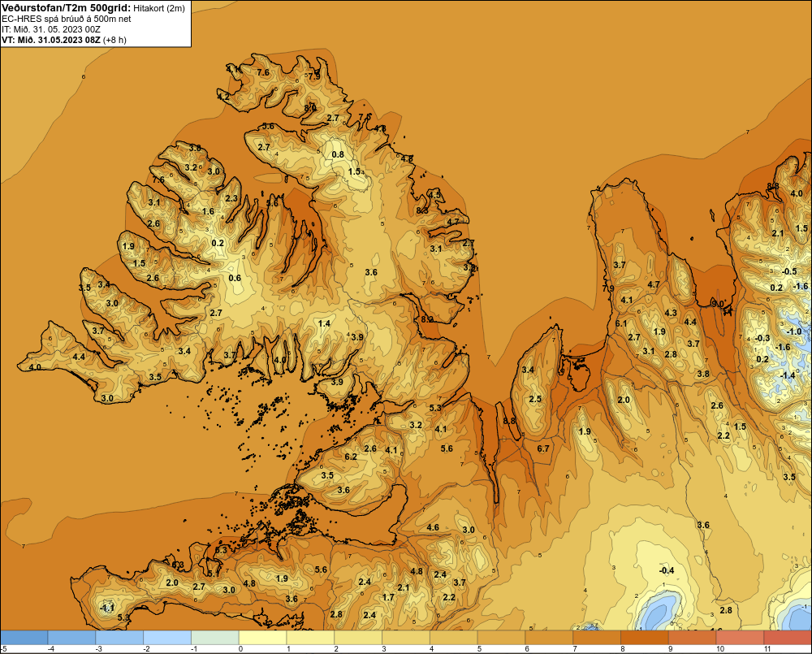Select the 4.2 temperature value
The height and width of the screenshot is (654, 812).
(223, 97)
